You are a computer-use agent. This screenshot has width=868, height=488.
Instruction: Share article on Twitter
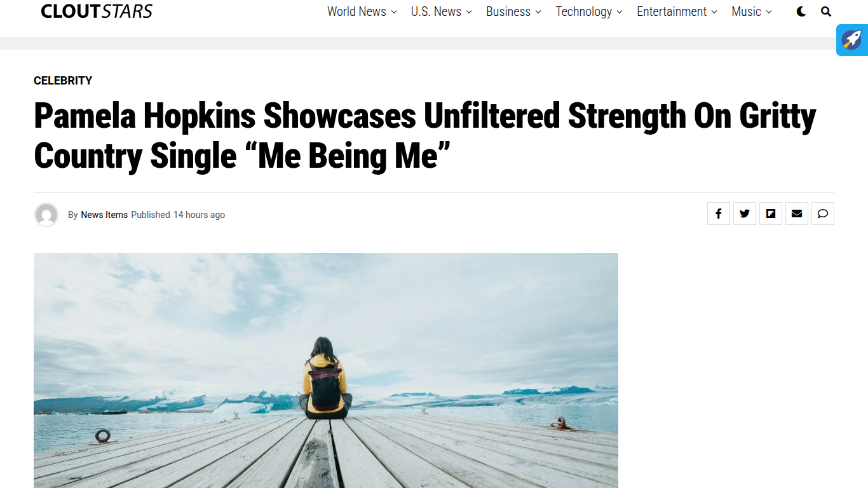click(x=745, y=213)
